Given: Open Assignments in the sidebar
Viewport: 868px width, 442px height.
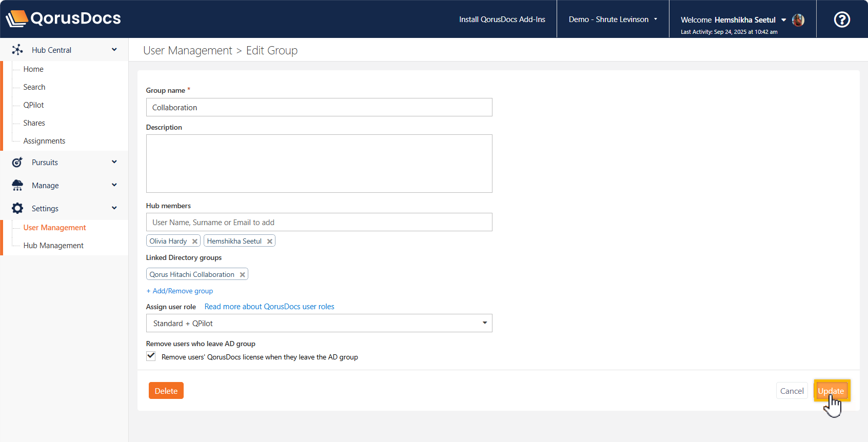Looking at the screenshot, I should pos(44,141).
